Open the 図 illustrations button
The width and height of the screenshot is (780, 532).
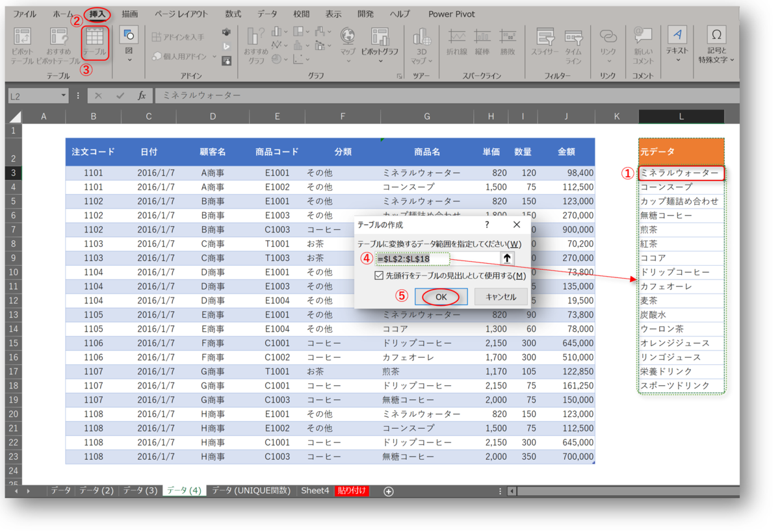point(129,44)
